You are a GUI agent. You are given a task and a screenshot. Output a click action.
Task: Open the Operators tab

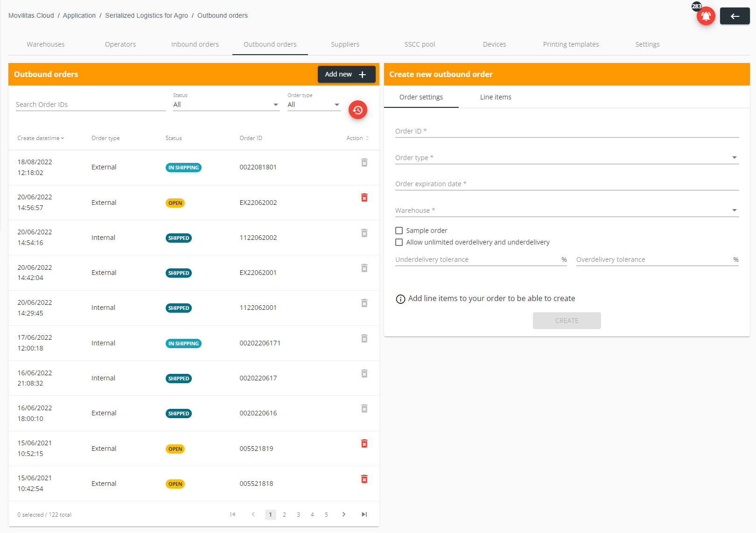point(120,44)
